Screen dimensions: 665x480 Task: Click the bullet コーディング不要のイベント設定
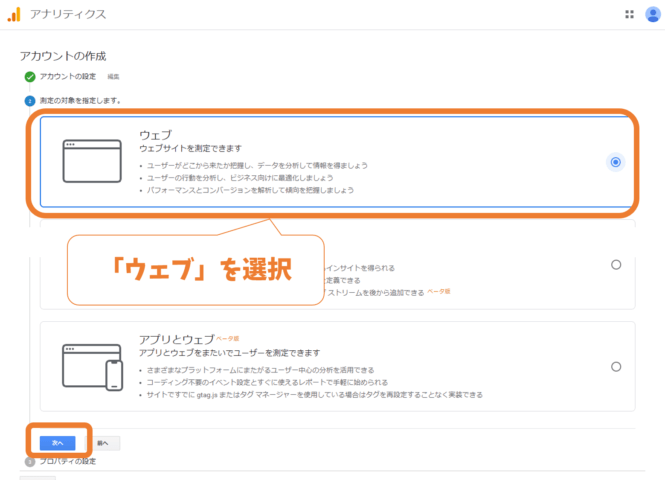[267, 382]
